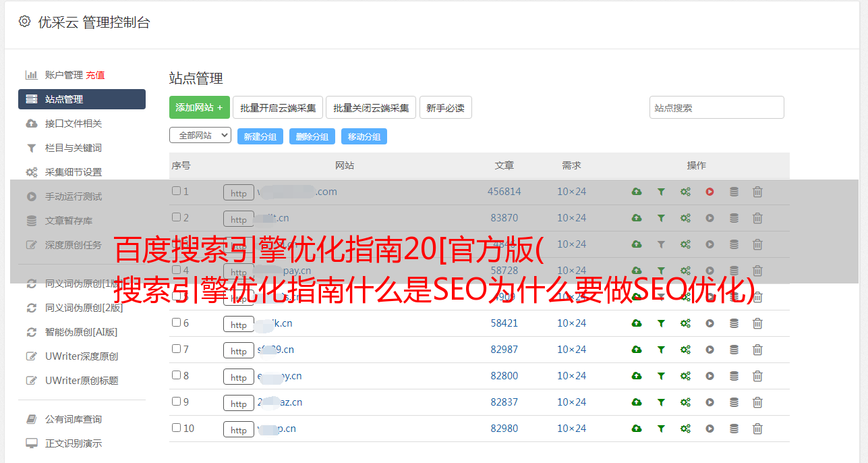
Task: Click filter icon in row 9
Action: coord(661,402)
